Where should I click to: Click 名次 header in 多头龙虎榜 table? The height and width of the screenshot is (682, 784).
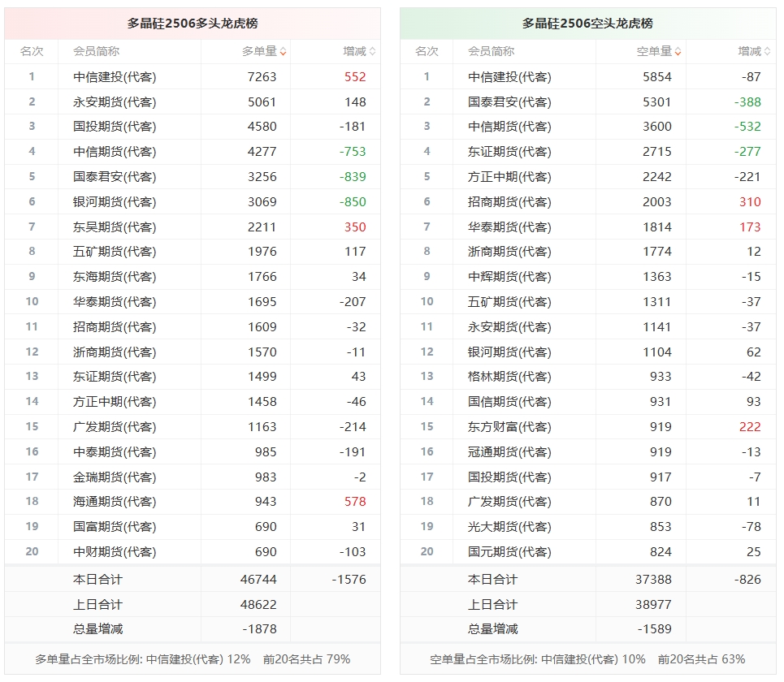(x=32, y=51)
